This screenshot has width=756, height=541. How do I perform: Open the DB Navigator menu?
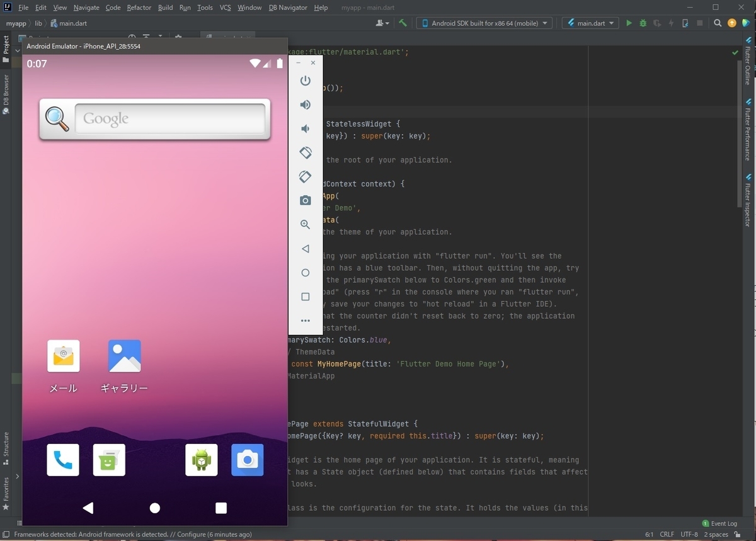point(288,8)
